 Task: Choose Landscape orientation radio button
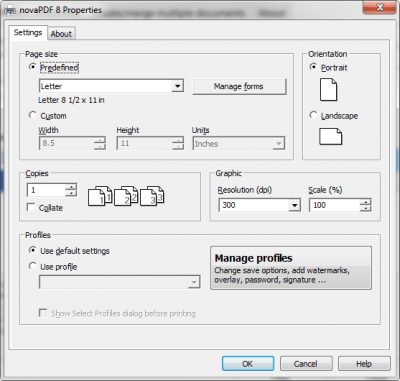(x=313, y=115)
